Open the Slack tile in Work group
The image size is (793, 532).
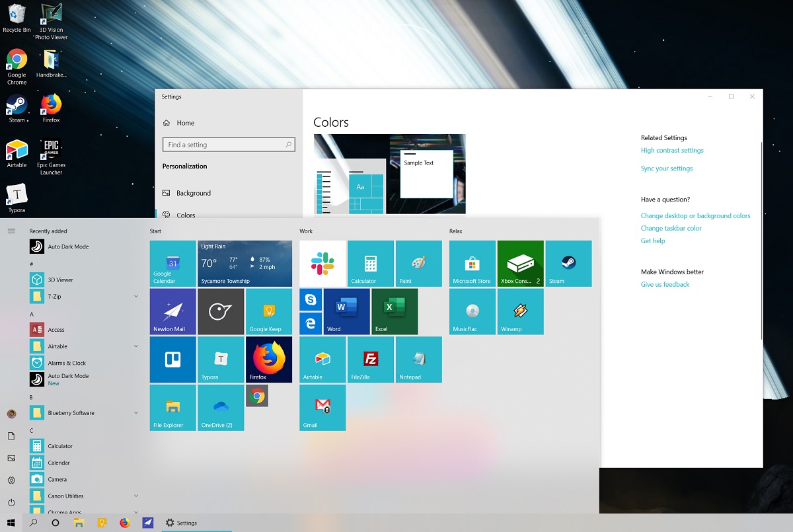pyautogui.click(x=322, y=264)
